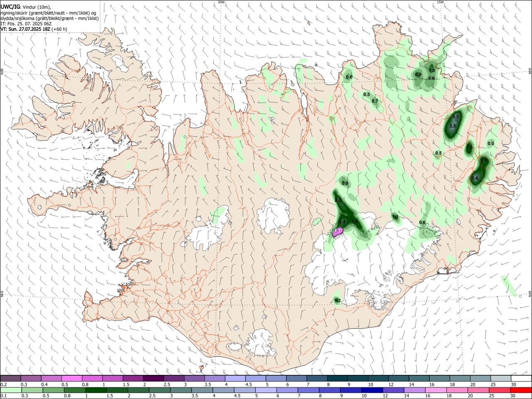Select the palest green 0.1 rain swatch
The image size is (532, 399).
11,390
